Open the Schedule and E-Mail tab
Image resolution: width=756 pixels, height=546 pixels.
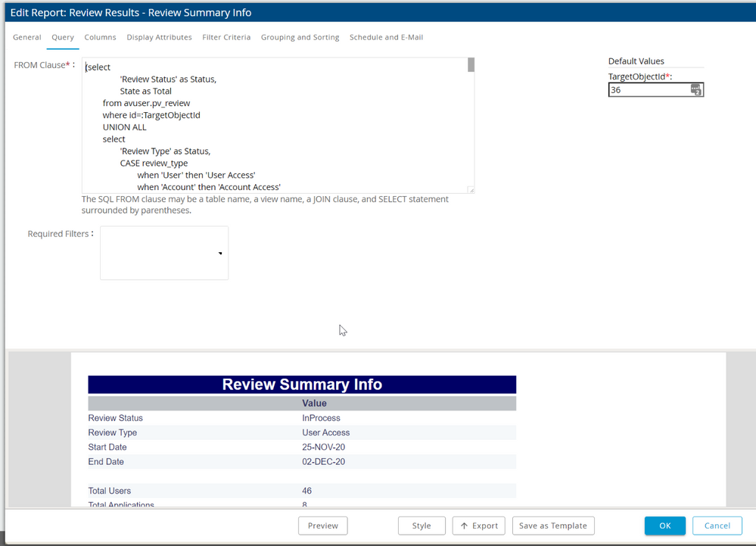(386, 37)
